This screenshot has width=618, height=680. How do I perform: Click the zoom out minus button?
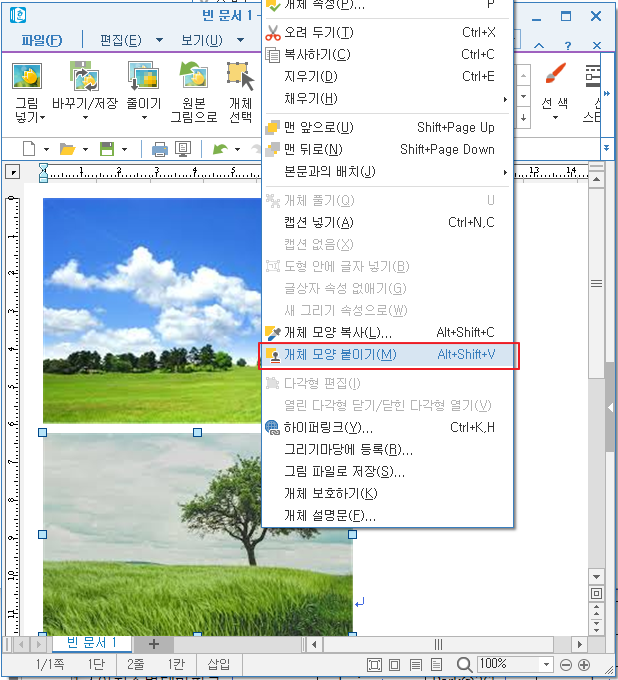566,664
